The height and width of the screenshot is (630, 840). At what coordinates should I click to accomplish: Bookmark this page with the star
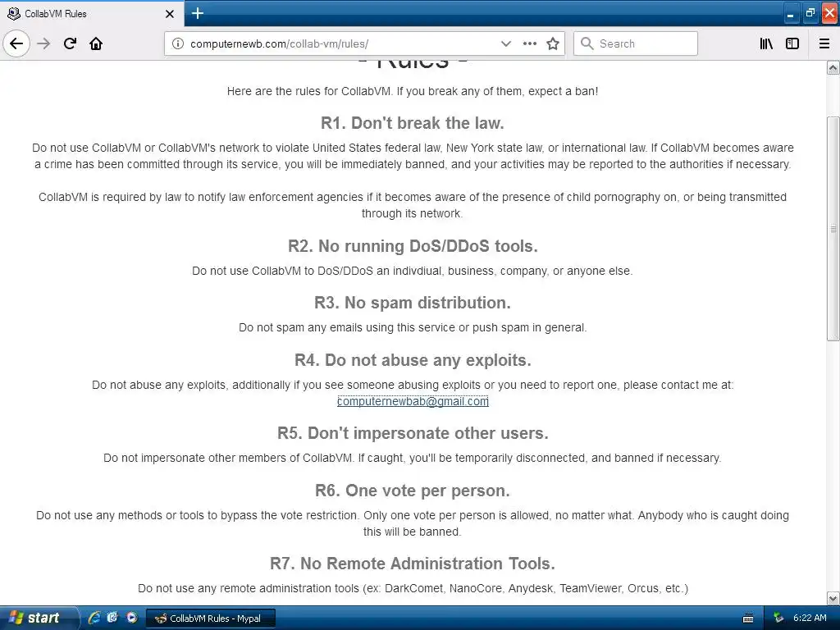pos(553,43)
